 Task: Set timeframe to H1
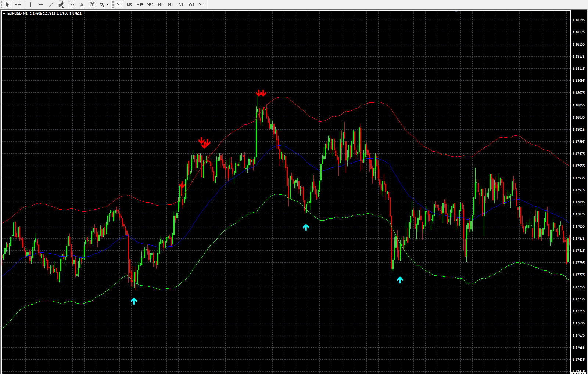tap(160, 4)
